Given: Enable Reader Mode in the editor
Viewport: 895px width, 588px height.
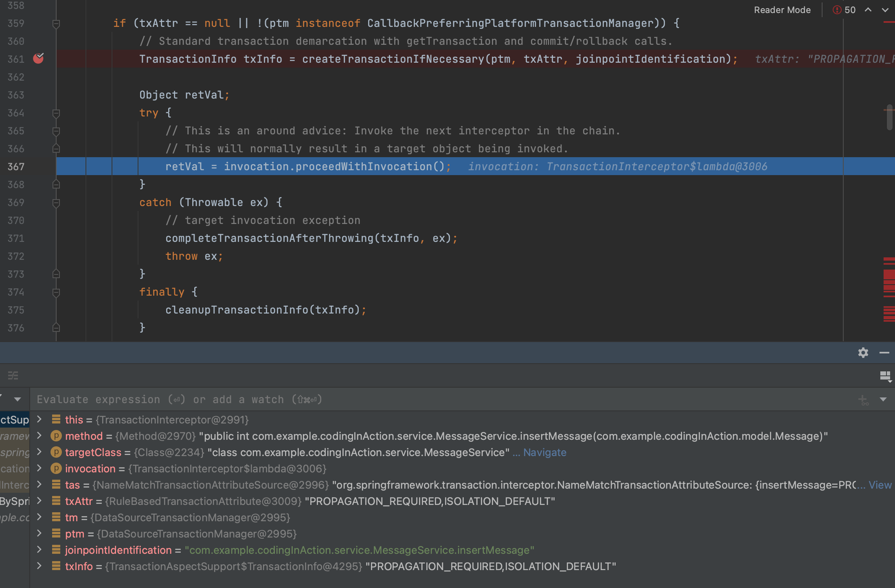Looking at the screenshot, I should (x=782, y=10).
